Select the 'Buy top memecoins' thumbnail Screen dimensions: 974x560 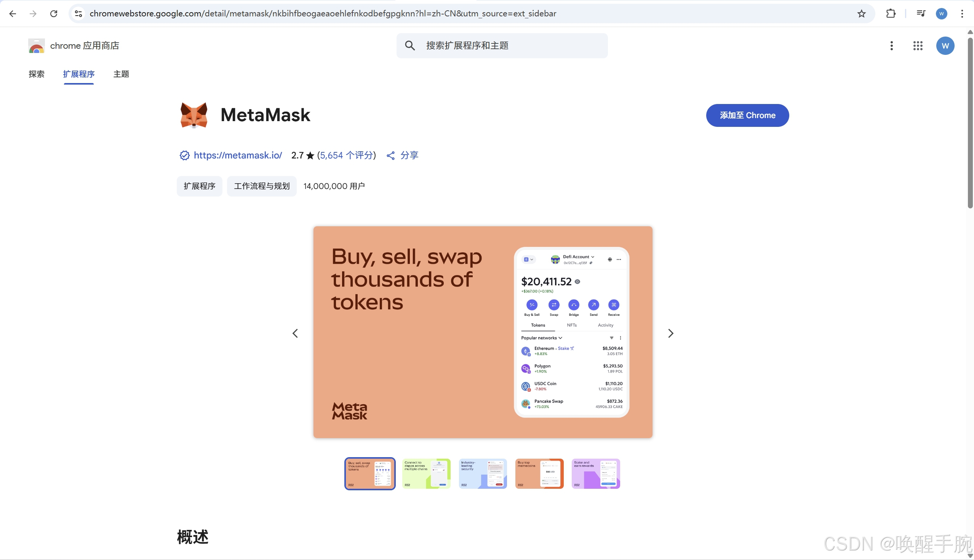[x=539, y=474]
